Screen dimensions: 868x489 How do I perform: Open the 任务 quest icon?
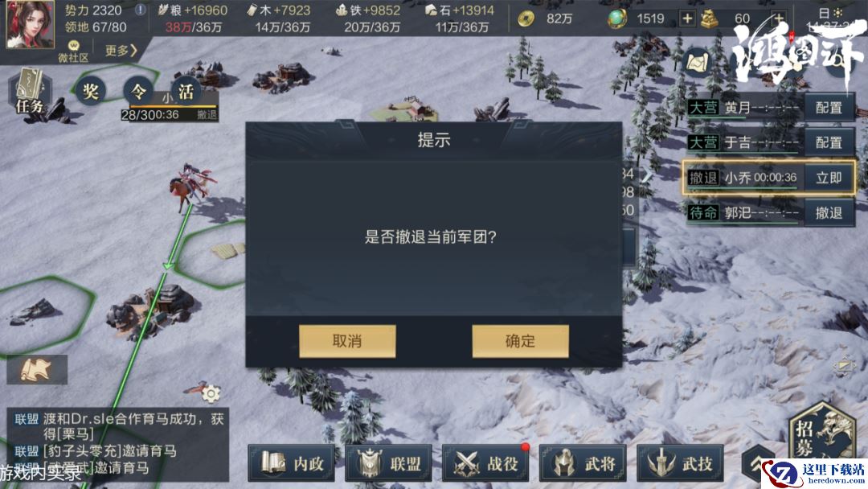click(29, 92)
